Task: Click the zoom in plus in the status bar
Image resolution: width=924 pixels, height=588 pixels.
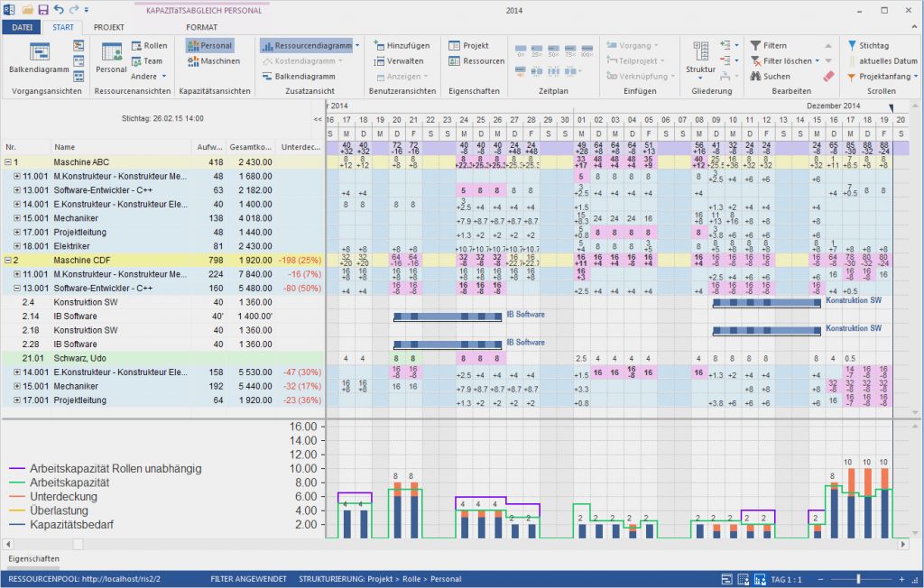Action: coord(901,579)
